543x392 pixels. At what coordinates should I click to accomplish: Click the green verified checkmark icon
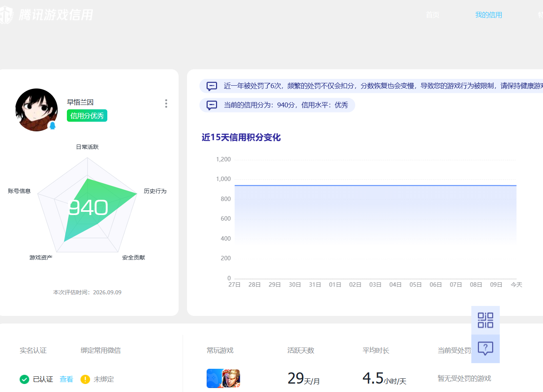24,379
